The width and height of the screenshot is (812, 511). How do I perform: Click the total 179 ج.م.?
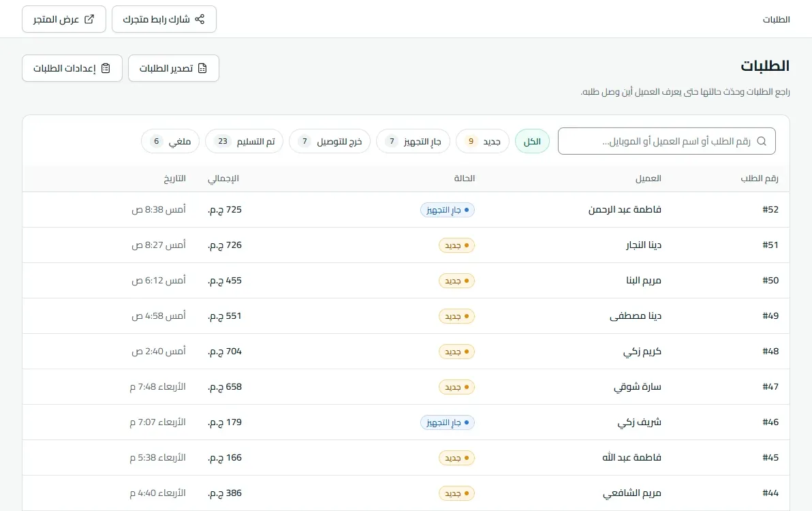225,422
